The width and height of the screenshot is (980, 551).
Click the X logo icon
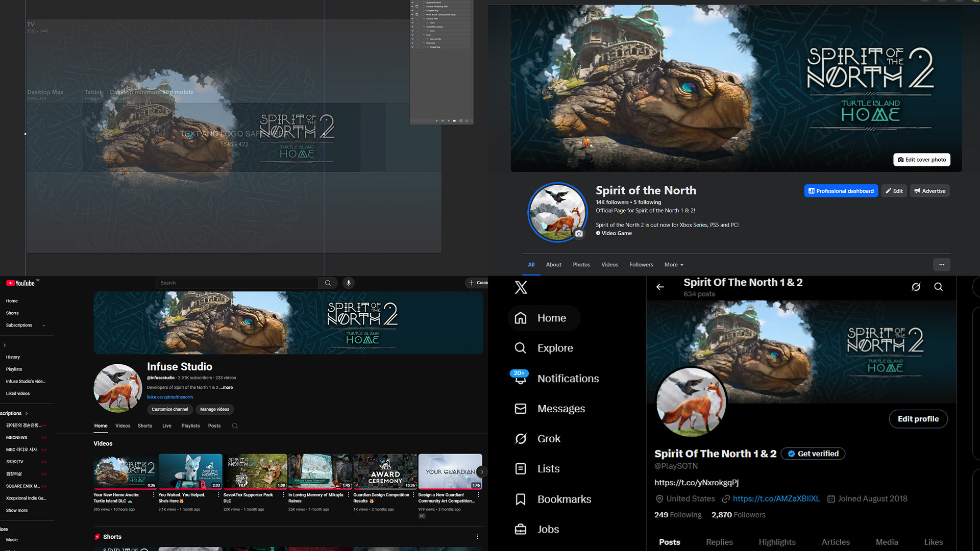click(x=521, y=287)
